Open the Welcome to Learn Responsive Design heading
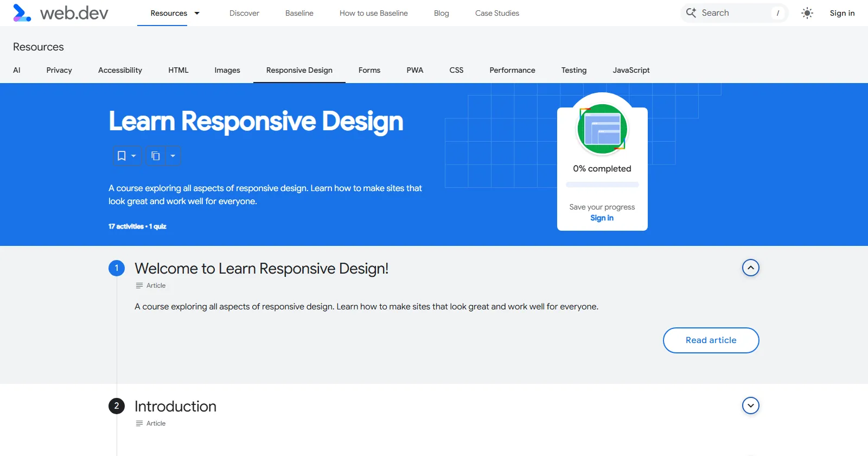 (x=261, y=268)
